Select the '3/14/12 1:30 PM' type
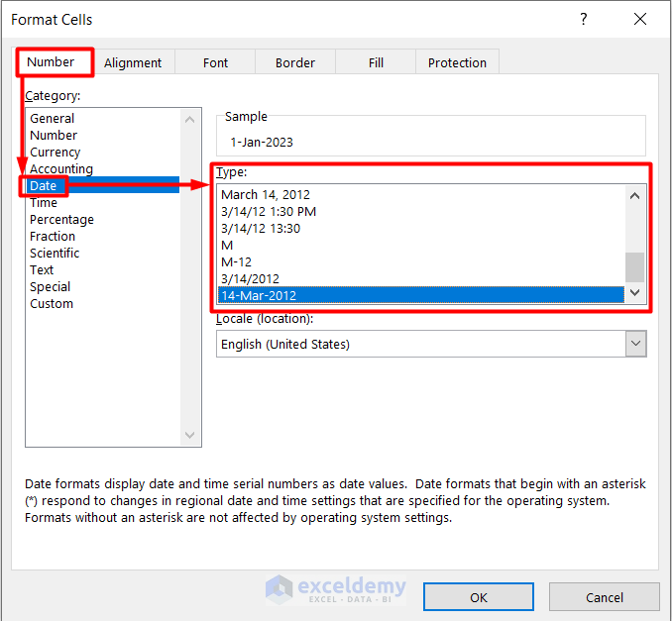 421,212
